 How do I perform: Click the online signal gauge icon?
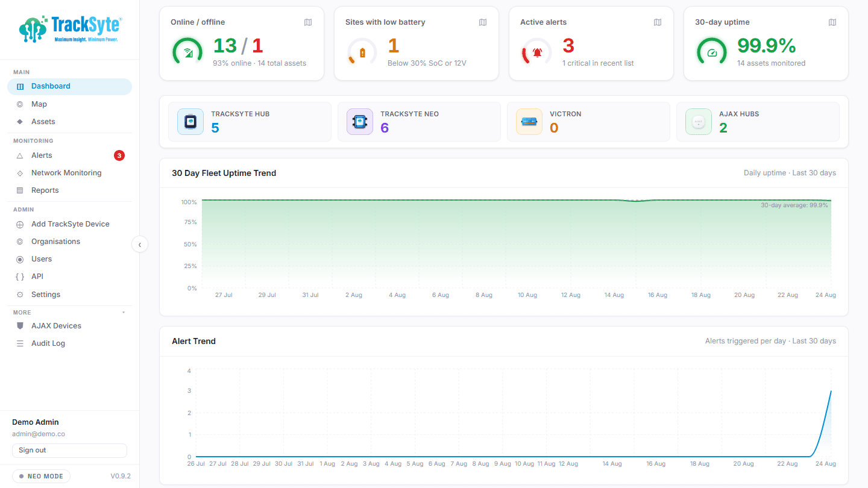pos(187,52)
